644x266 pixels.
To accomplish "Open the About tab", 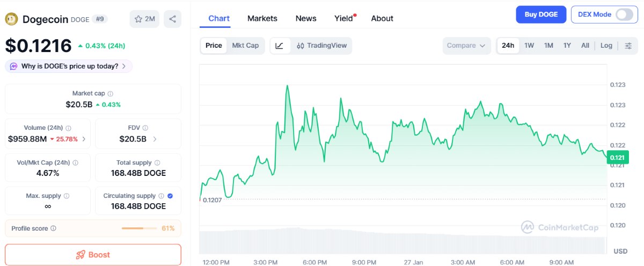I will coord(382,18).
